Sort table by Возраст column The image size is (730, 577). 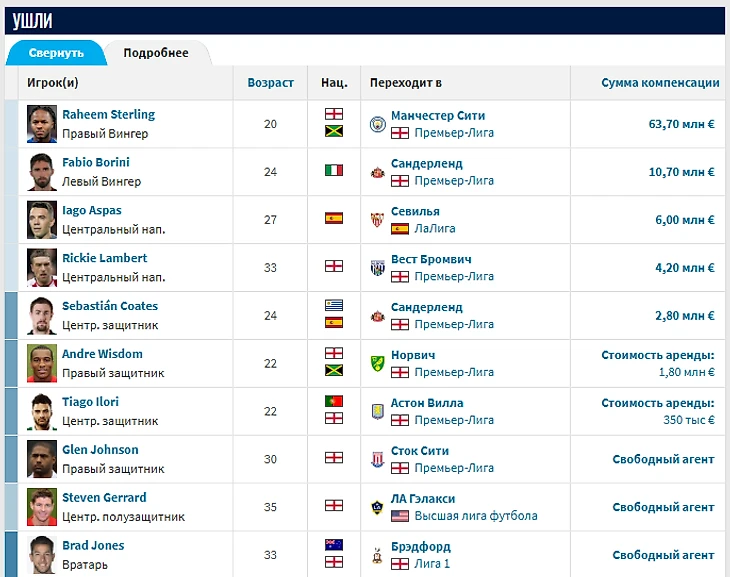(x=270, y=83)
